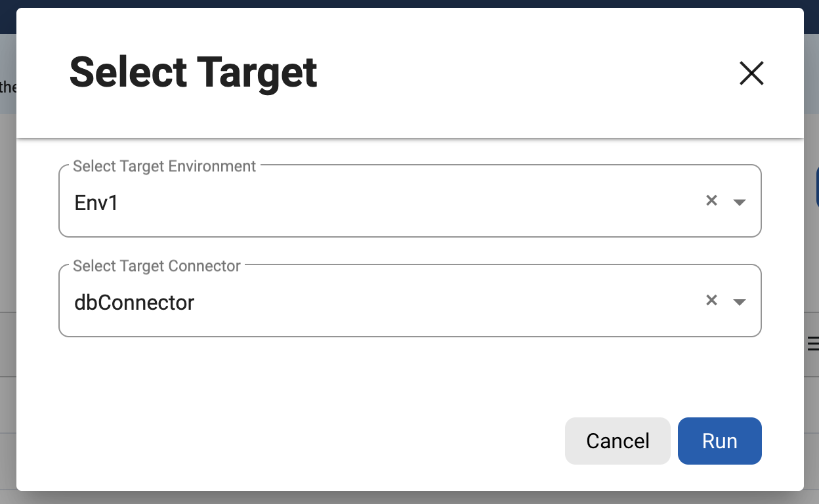The image size is (819, 504).
Task: Focus the dbConnector text in connector field
Action: coord(135,303)
